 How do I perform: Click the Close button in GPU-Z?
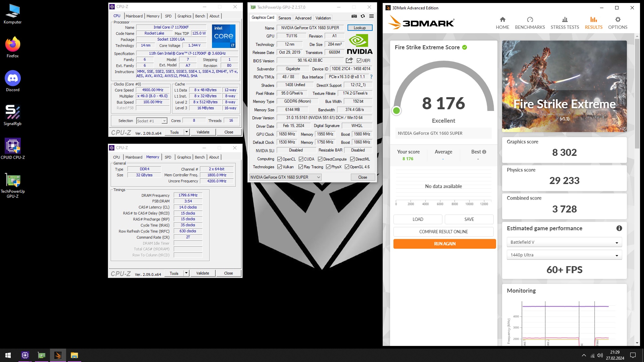(363, 177)
